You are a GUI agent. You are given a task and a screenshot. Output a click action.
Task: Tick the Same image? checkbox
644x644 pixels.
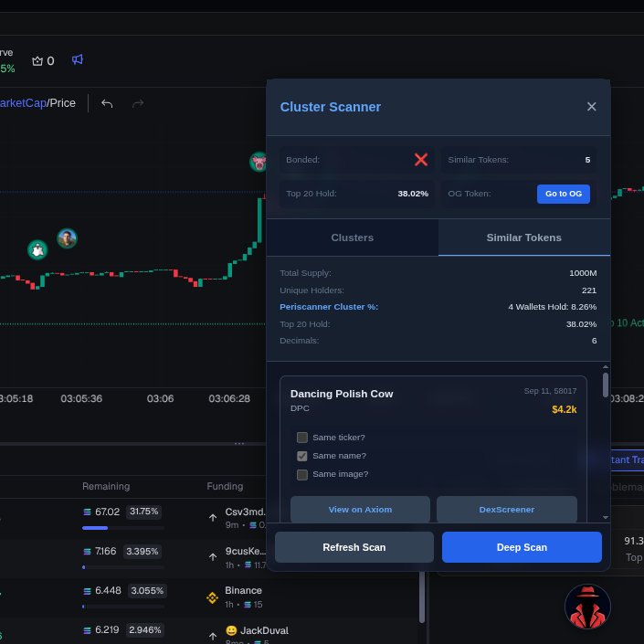[x=301, y=474]
